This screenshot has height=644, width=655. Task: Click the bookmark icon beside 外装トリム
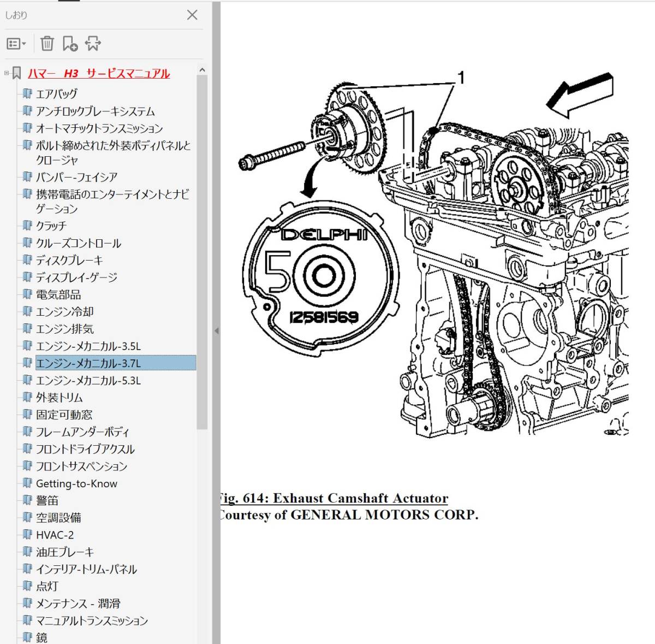[x=27, y=397]
